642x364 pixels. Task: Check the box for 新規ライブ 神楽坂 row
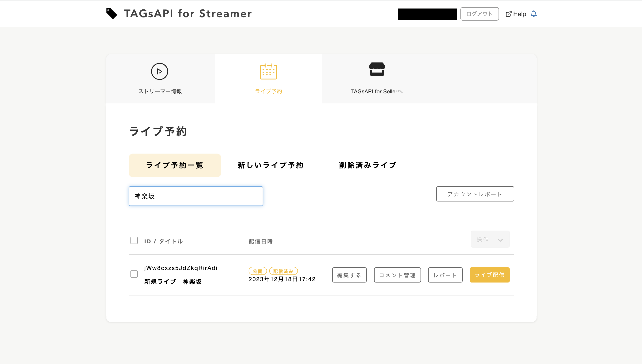[x=134, y=274]
